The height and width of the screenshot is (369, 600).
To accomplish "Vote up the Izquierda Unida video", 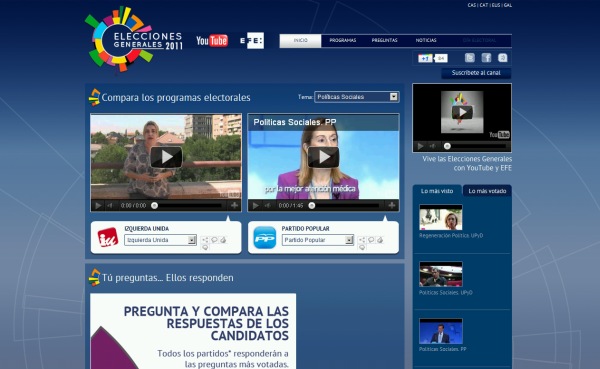I will point(223,240).
